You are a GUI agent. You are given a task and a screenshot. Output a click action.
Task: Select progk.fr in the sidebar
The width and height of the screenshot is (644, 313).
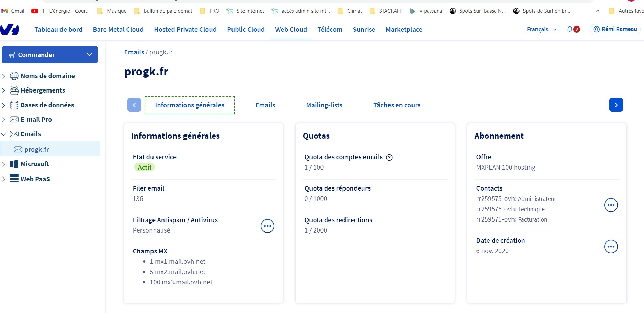point(37,149)
